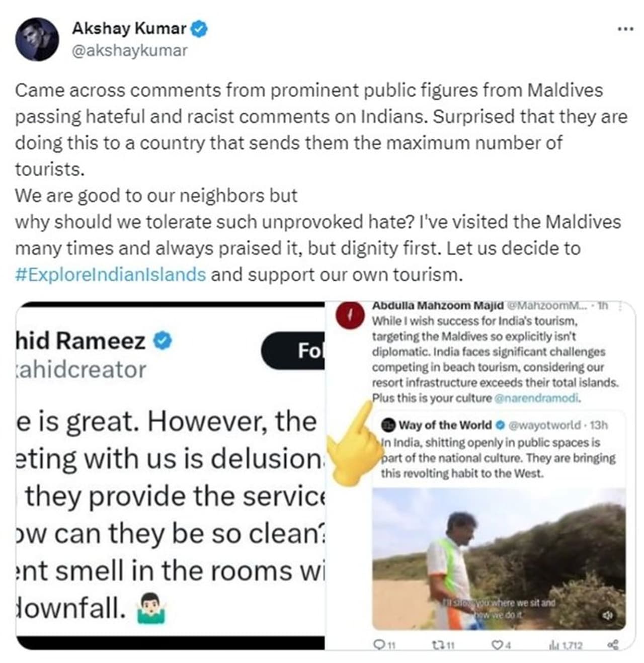Click the verified badge beside Rameez

(163, 341)
